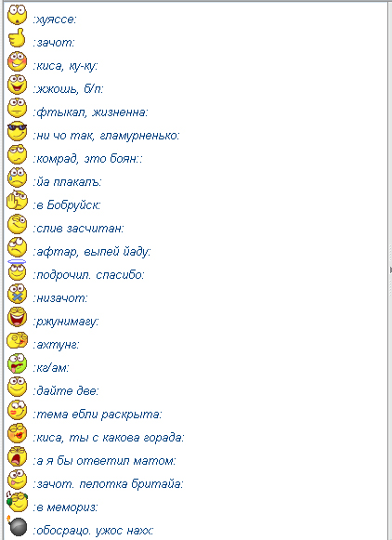Select the winking smiley next to :слив засчитан:

17,224
